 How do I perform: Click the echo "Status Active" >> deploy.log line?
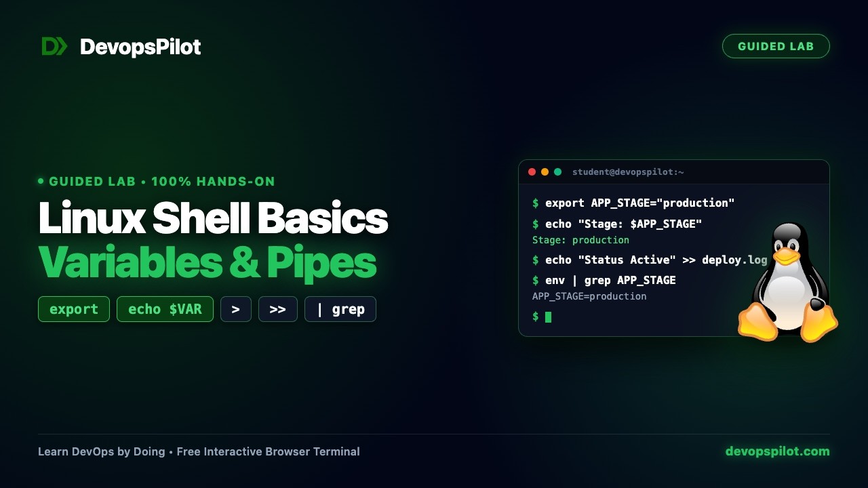pyautogui.click(x=650, y=260)
